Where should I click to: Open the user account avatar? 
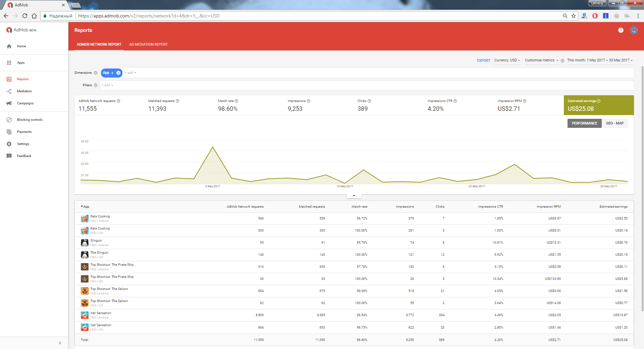[x=634, y=30]
